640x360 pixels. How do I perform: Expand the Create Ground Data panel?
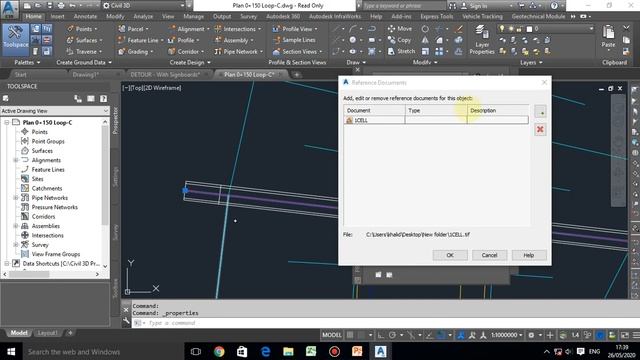point(84,62)
